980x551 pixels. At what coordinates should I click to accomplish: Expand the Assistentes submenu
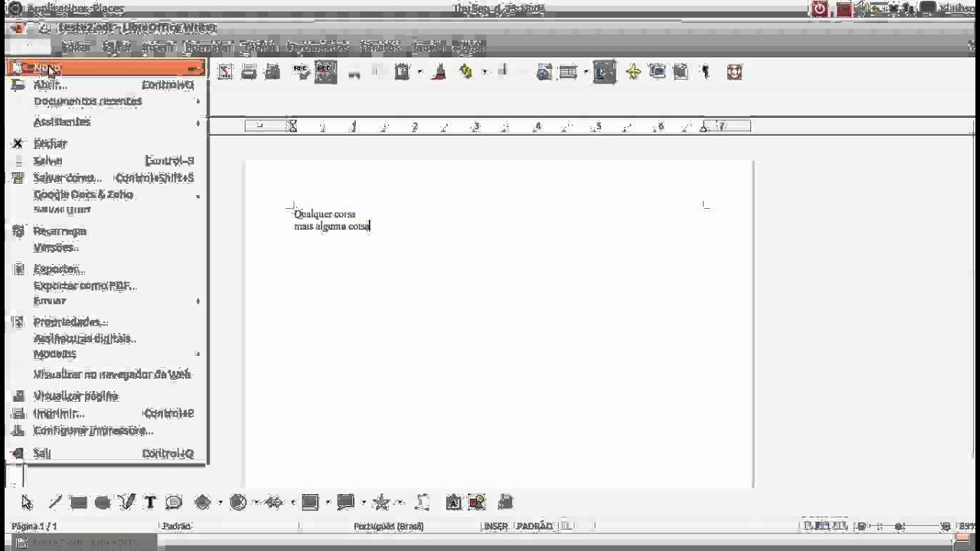106,122
